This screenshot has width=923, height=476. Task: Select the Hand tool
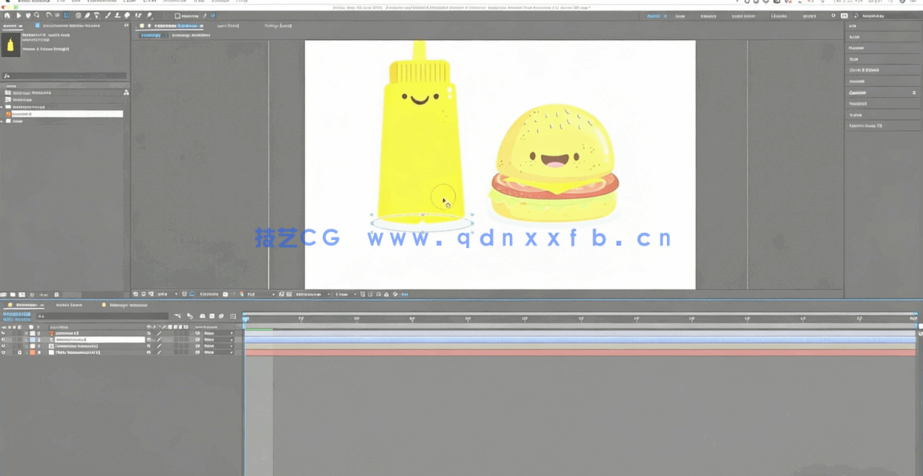28,16
